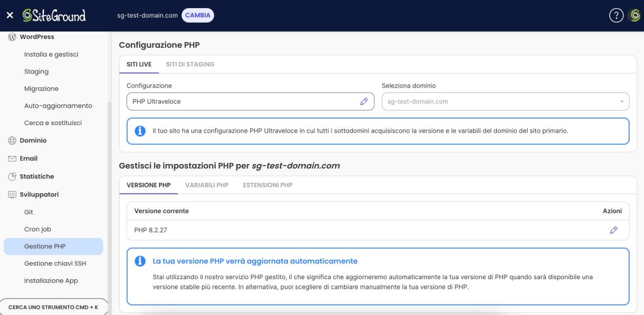Screen dimensions: 644x315
Task: Click the info icon in Ultraveloce notice
Action: [140, 131]
